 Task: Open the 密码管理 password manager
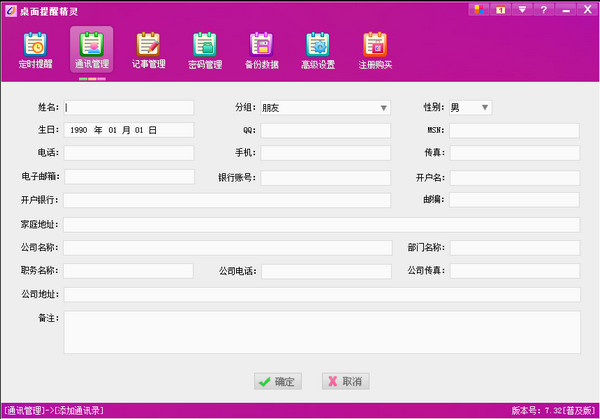click(x=205, y=50)
